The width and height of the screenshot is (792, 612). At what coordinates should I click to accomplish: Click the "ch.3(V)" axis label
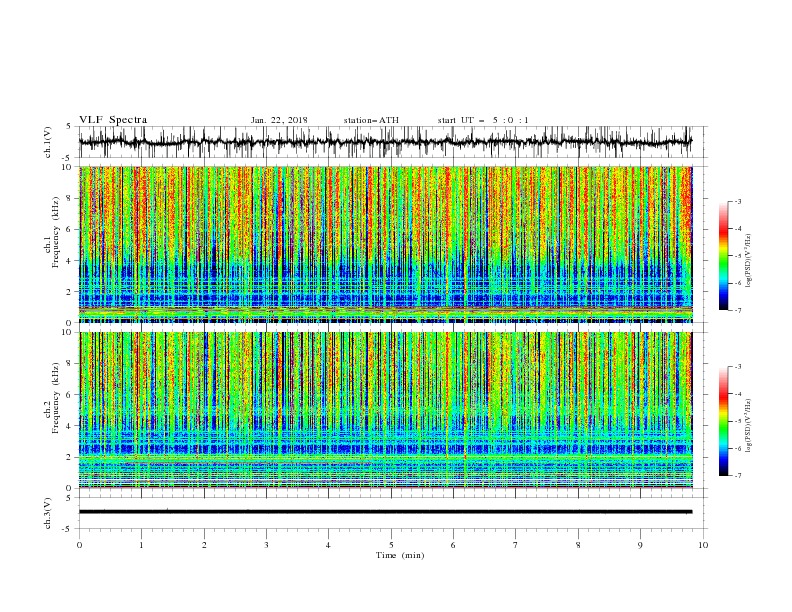(x=48, y=513)
